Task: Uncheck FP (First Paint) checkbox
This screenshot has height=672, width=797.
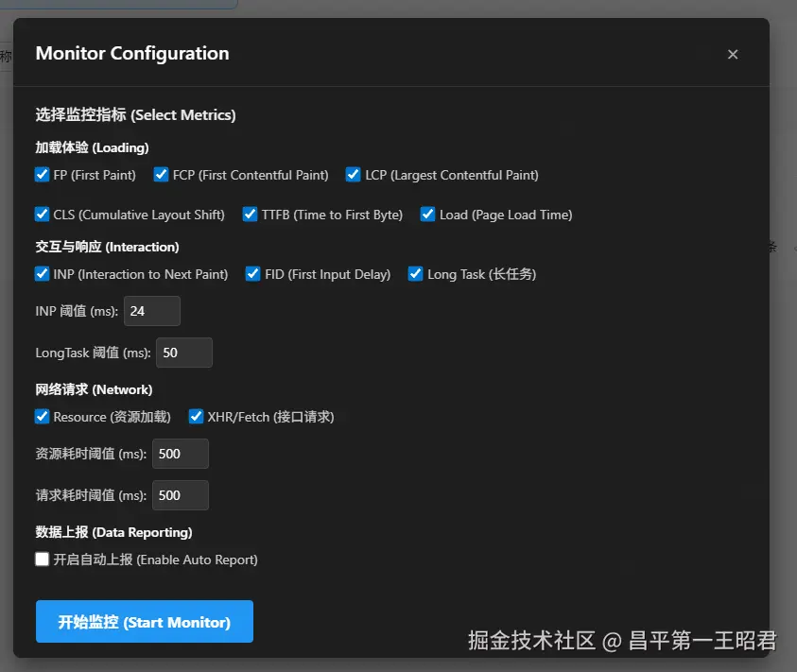Action: point(43,175)
